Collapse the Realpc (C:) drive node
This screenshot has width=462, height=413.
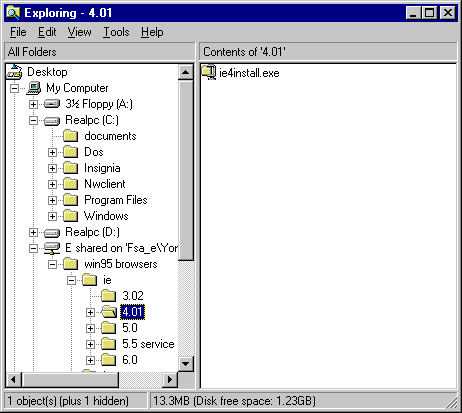pos(33,120)
